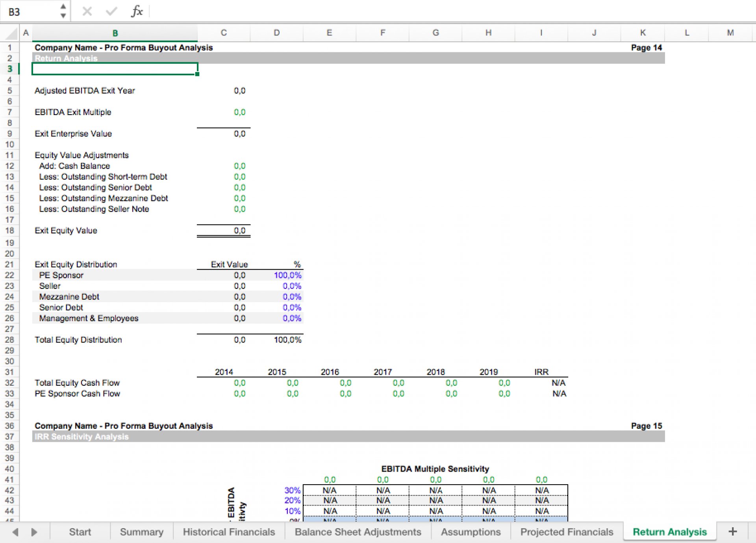Image resolution: width=756 pixels, height=543 pixels.
Task: Switch to the Start sheet tab
Action: 80,532
